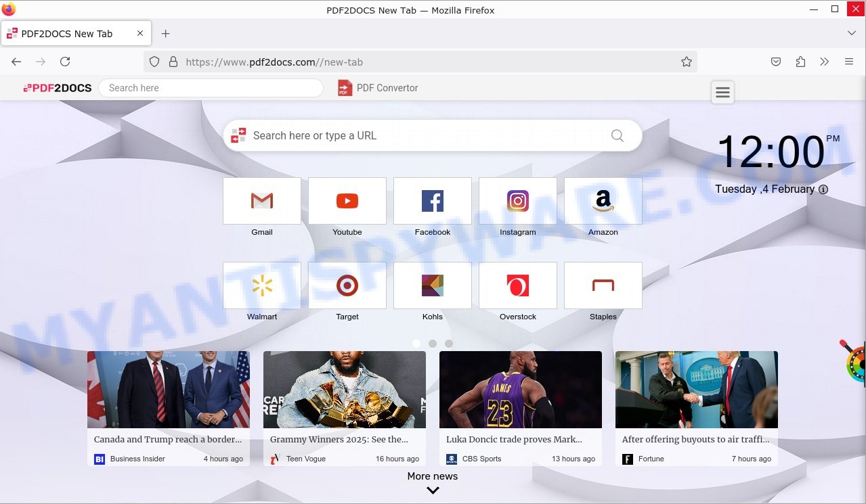866x504 pixels.
Task: Expand the list all tabs dropdown
Action: (x=852, y=33)
